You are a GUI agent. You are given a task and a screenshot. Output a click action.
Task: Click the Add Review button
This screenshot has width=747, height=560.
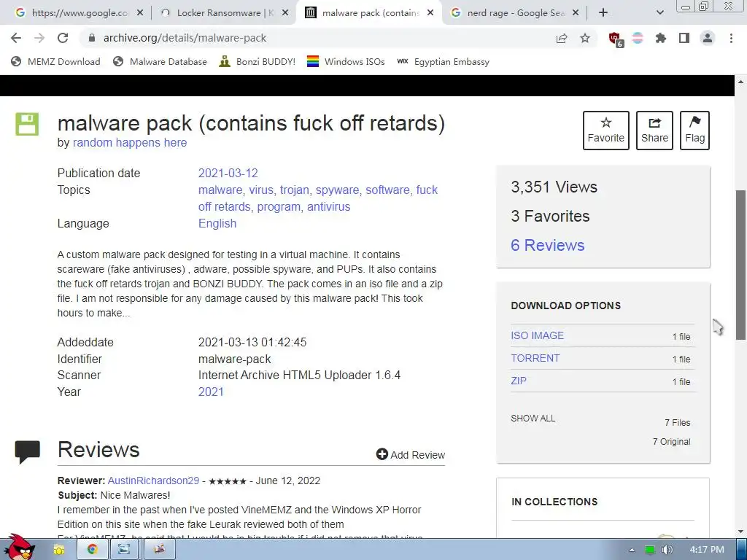(411, 455)
